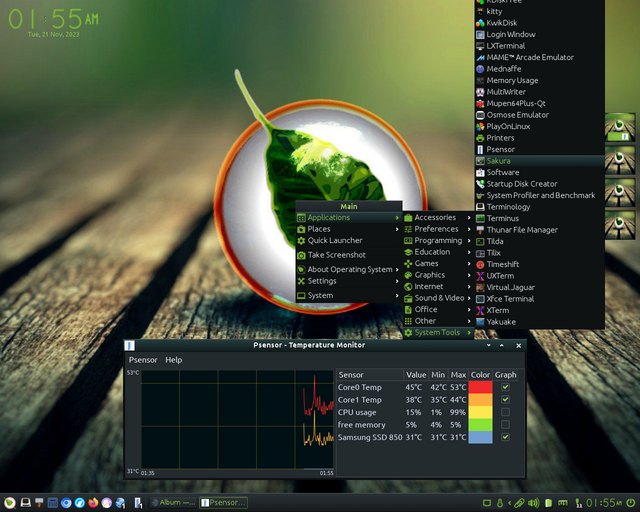
Task: Expand Sound & Video category
Action: pos(438,298)
